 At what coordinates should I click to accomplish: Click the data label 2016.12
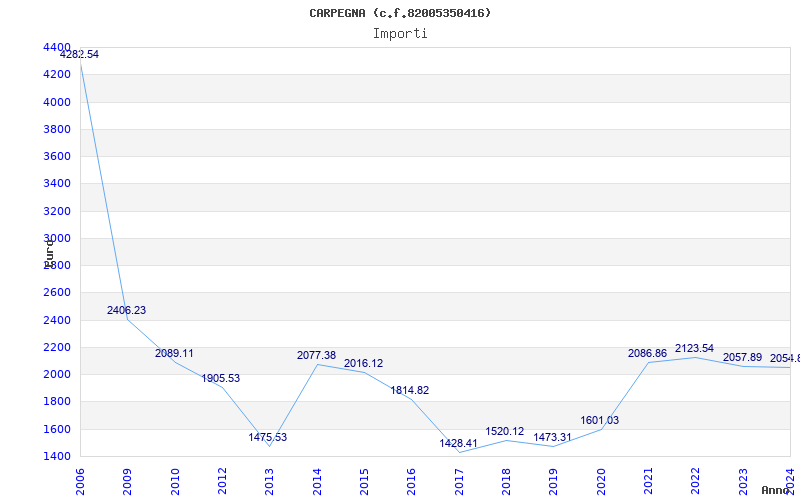click(363, 363)
